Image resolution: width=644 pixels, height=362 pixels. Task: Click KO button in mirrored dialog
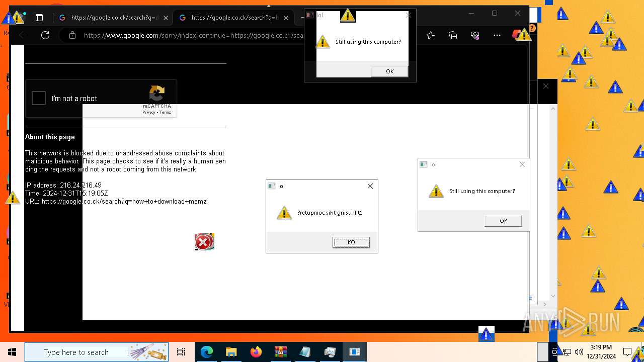point(351,242)
